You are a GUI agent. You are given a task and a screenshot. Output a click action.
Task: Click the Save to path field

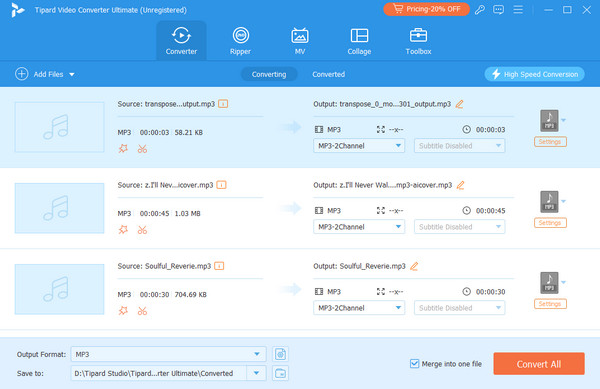click(158, 373)
